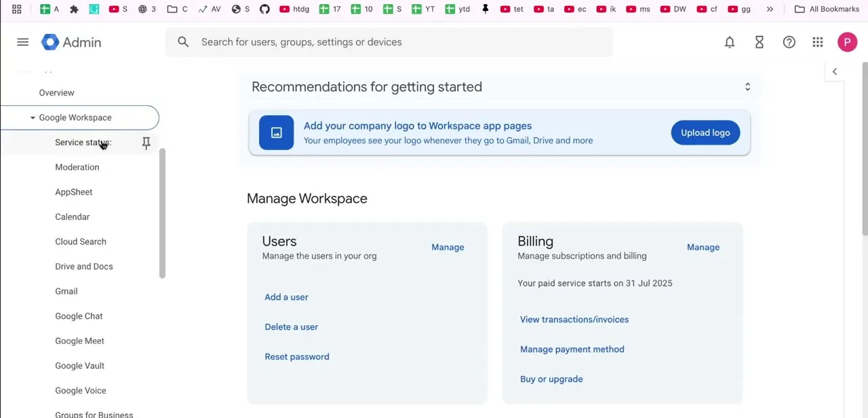Click the Add your company logo heading
Viewport: 868px width, 418px height.
(418, 126)
